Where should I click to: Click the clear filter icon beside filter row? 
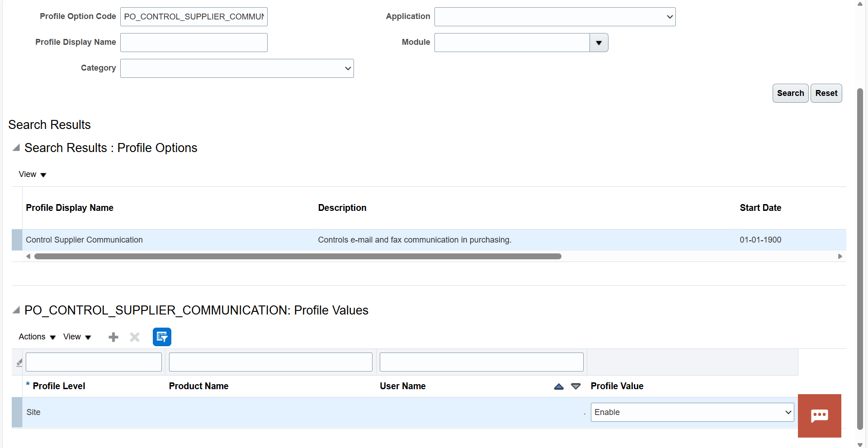coord(19,362)
